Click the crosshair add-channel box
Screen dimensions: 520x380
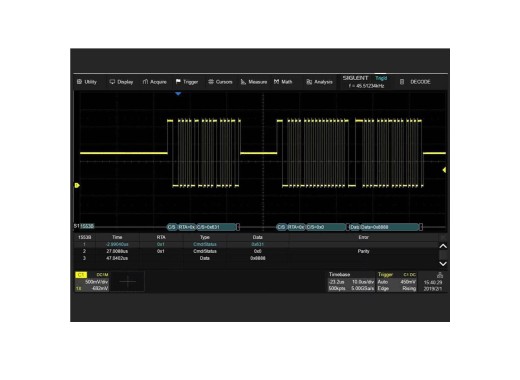128,282
